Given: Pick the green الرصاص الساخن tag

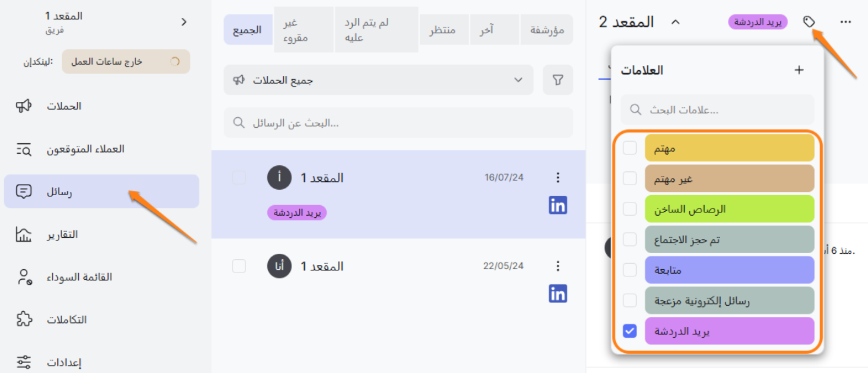Looking at the screenshot, I should [729, 209].
